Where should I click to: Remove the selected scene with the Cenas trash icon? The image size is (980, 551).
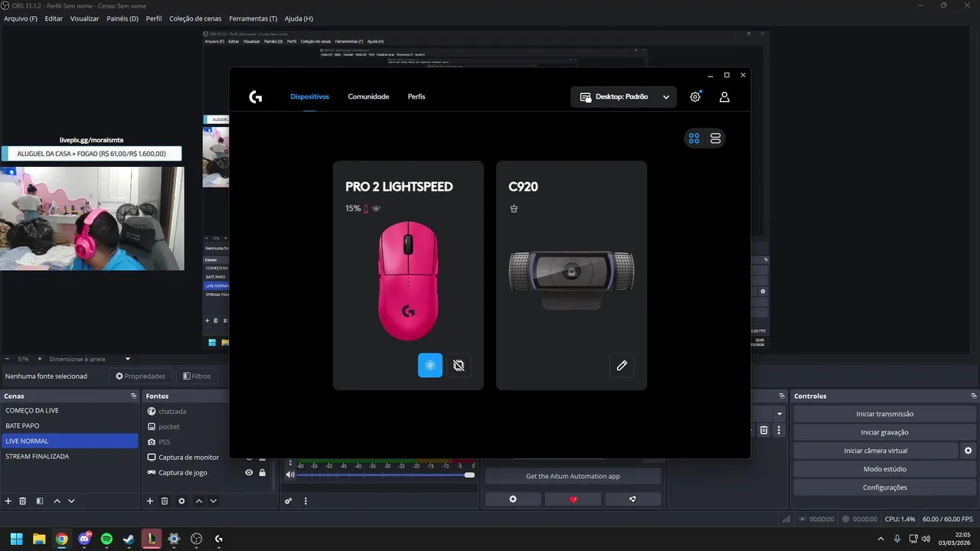23,501
